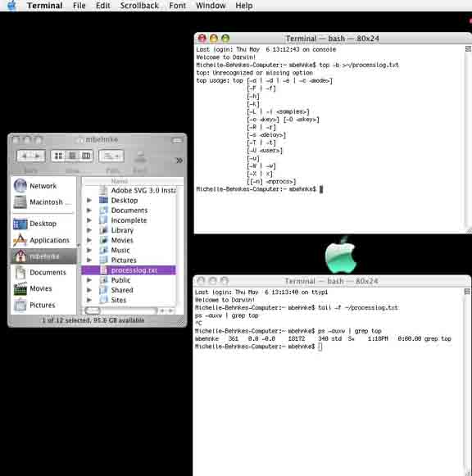
Task: Expand the Shared folder triangle
Action: click(89, 290)
